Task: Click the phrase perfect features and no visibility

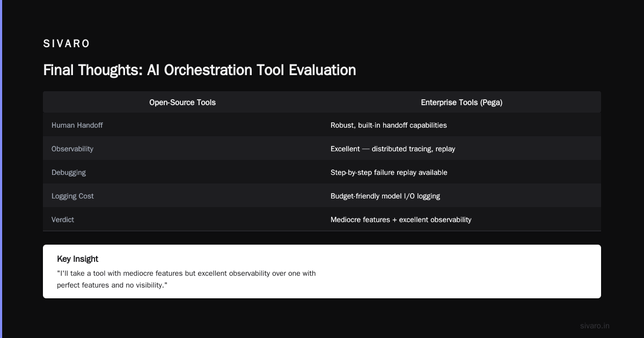Action: [x=111, y=285]
